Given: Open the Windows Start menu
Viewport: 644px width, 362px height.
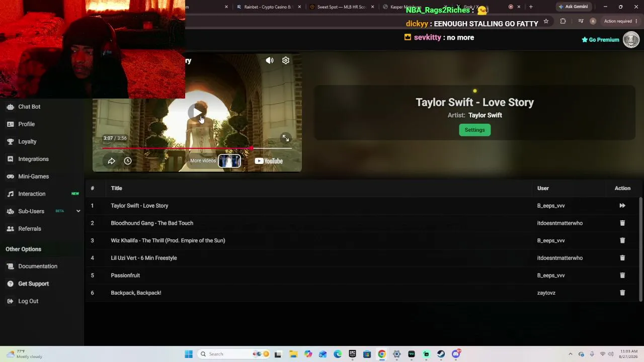Looking at the screenshot, I should tap(189, 354).
